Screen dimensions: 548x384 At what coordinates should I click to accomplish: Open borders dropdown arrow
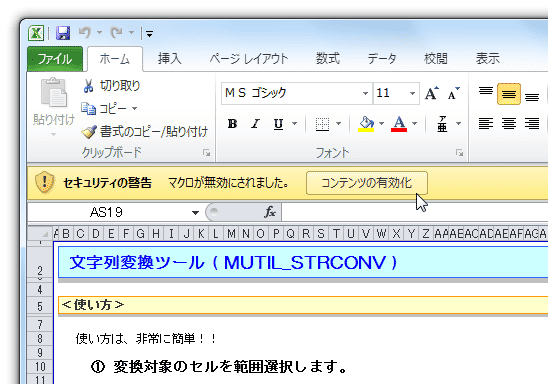click(338, 124)
